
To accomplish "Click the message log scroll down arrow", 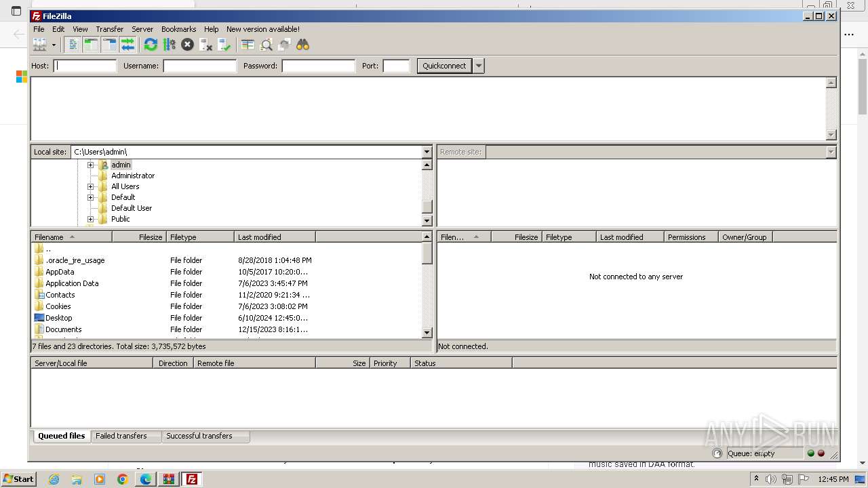I will click(x=831, y=135).
